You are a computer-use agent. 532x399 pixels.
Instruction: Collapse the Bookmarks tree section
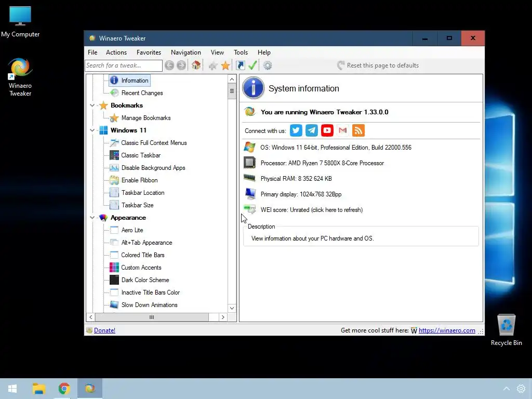click(x=92, y=105)
